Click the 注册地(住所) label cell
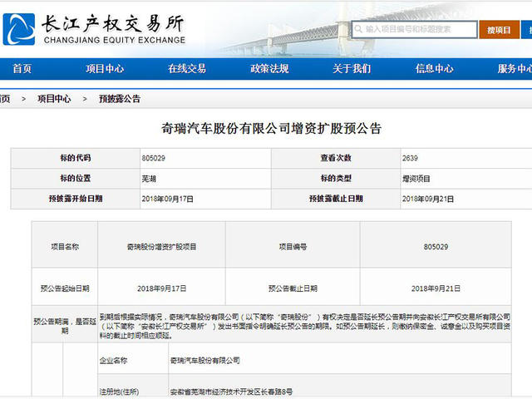Screen dimensions: 532x399 [x=133, y=387]
